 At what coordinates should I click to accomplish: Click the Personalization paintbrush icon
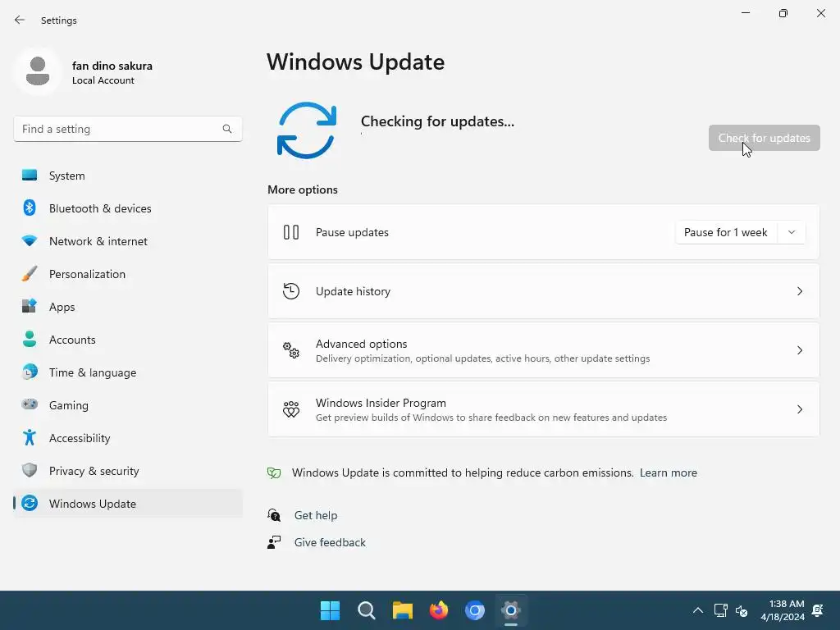[x=30, y=274]
